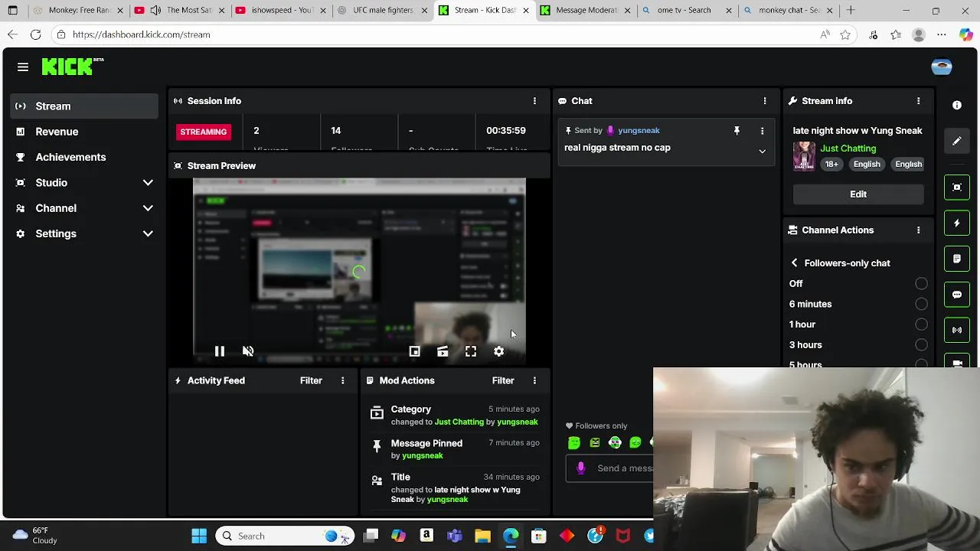Click the Edit button in Stream info
Screen dimensions: 980x551
click(x=858, y=194)
